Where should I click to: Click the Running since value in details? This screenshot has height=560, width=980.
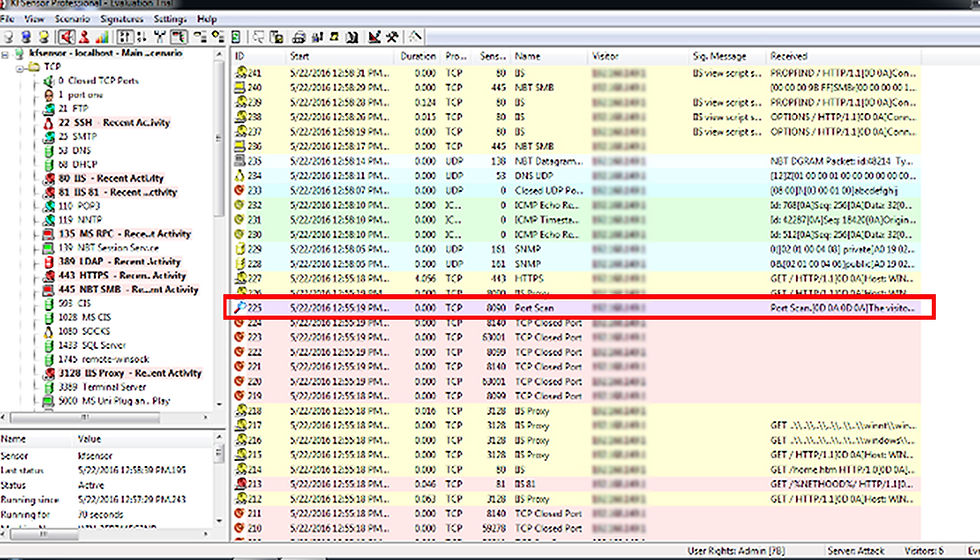(x=132, y=500)
